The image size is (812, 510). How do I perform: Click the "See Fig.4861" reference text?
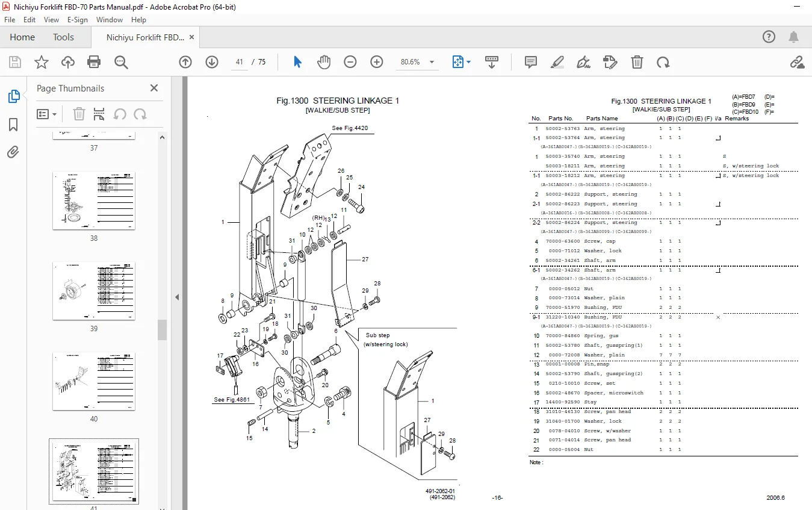coord(232,399)
